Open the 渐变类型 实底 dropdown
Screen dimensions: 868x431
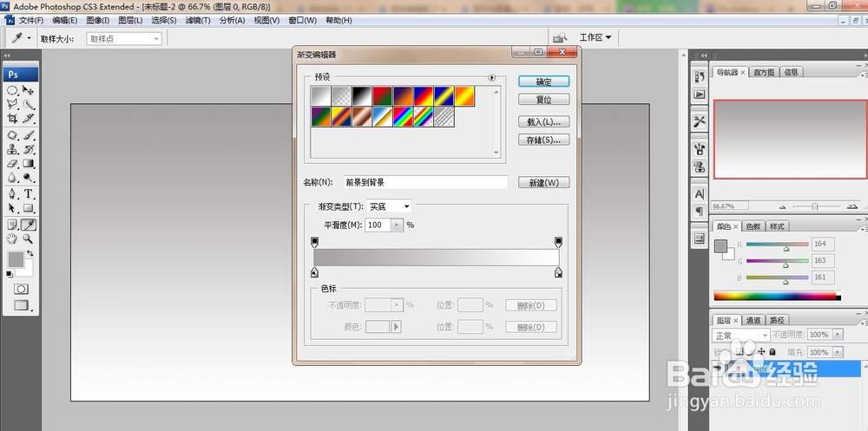[x=389, y=206]
